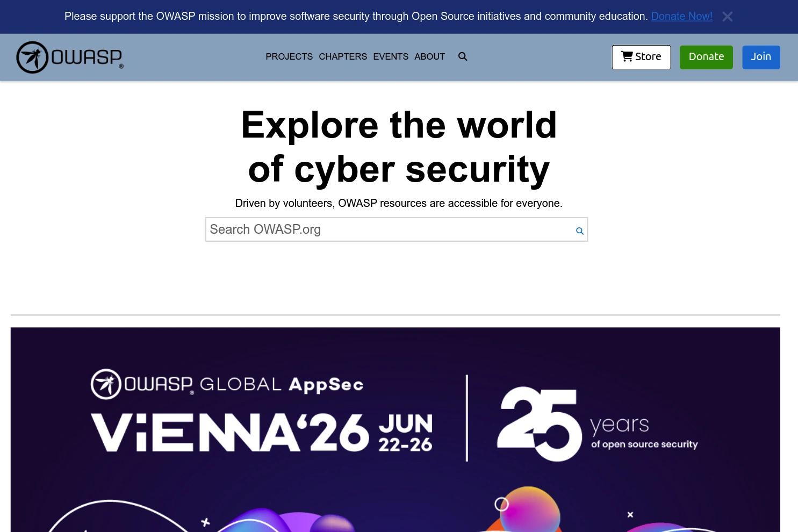Click the search box magnifier icon
Viewport: 798px width, 532px height.
(x=579, y=231)
